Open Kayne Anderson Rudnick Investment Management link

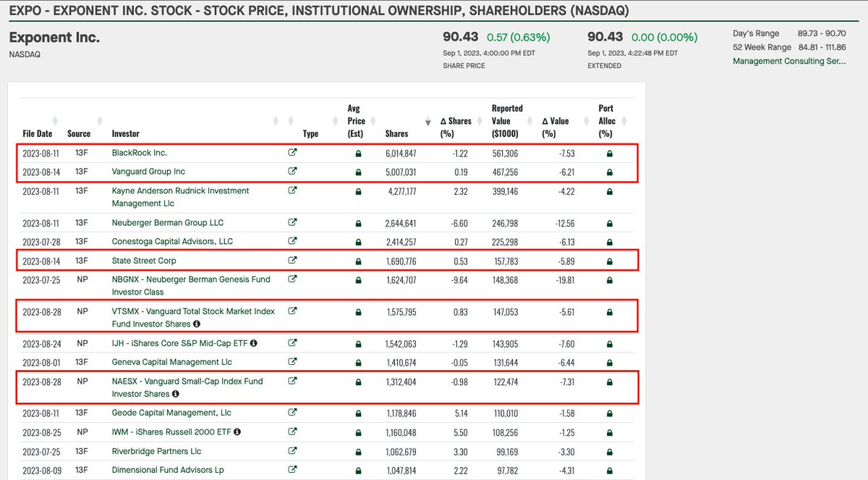click(x=180, y=198)
